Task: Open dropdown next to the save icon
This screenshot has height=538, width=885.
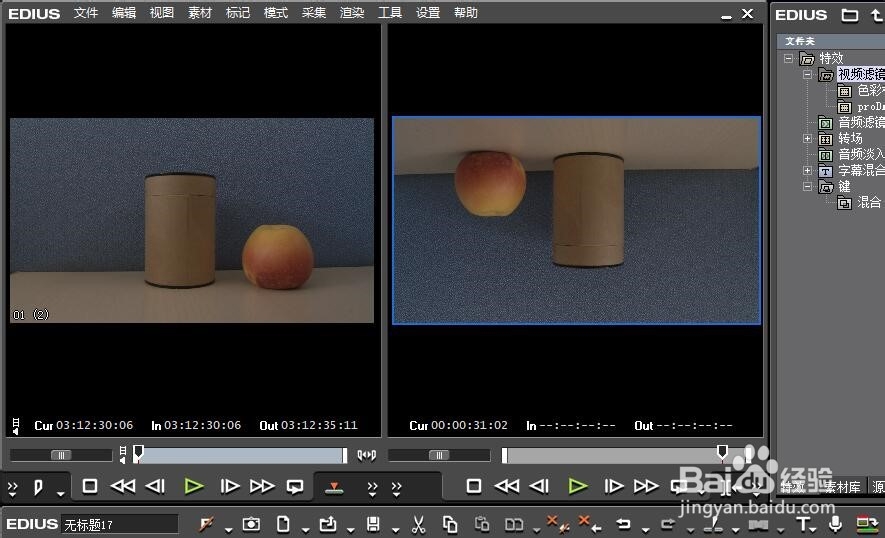Action: (x=395, y=530)
